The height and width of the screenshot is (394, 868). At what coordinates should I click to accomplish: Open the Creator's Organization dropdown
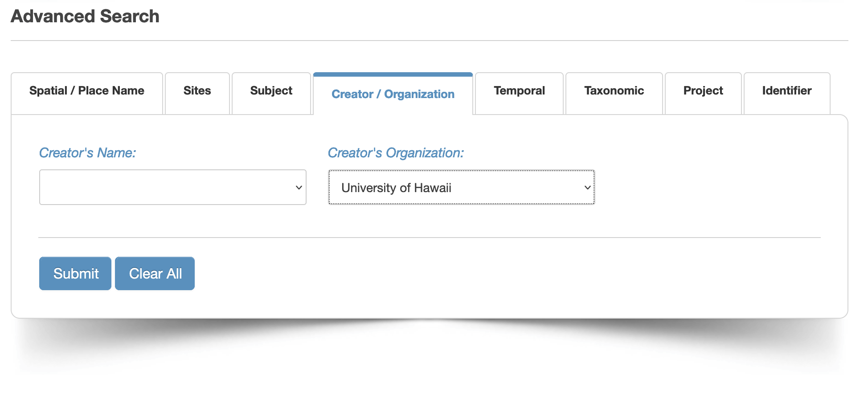click(462, 187)
